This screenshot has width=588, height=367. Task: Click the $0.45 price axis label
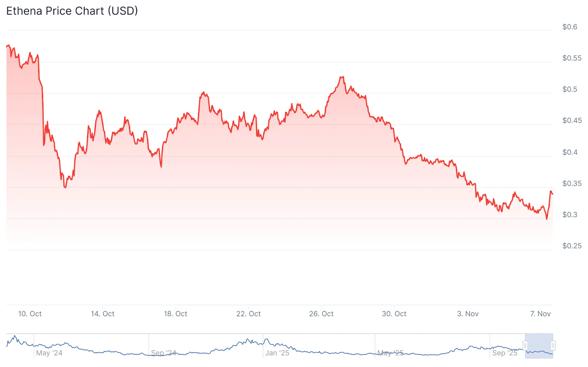pyautogui.click(x=572, y=121)
